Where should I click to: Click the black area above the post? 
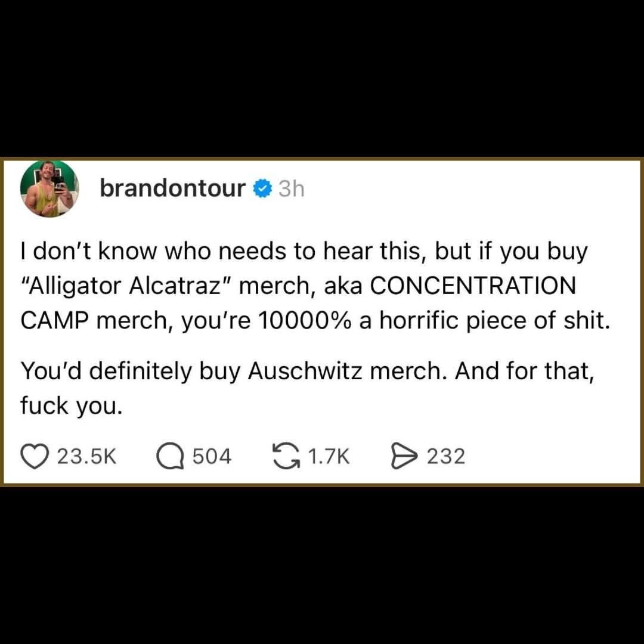pyautogui.click(x=322, y=78)
